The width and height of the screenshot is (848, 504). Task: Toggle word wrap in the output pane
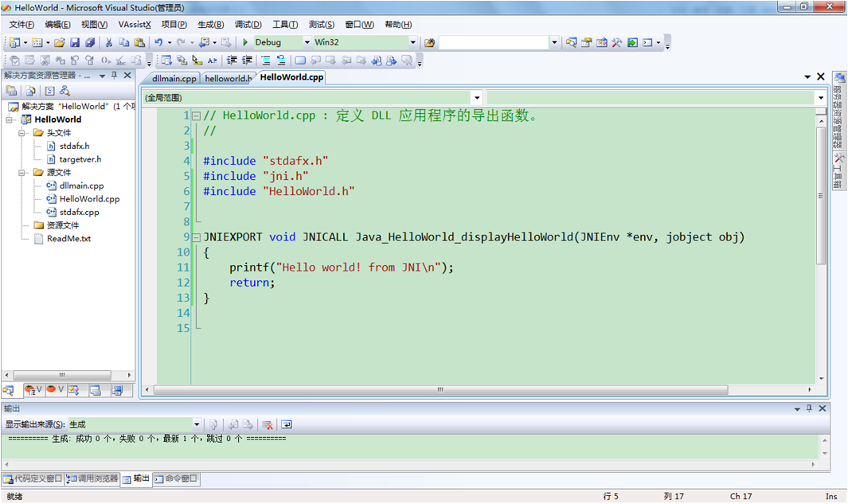pos(287,424)
